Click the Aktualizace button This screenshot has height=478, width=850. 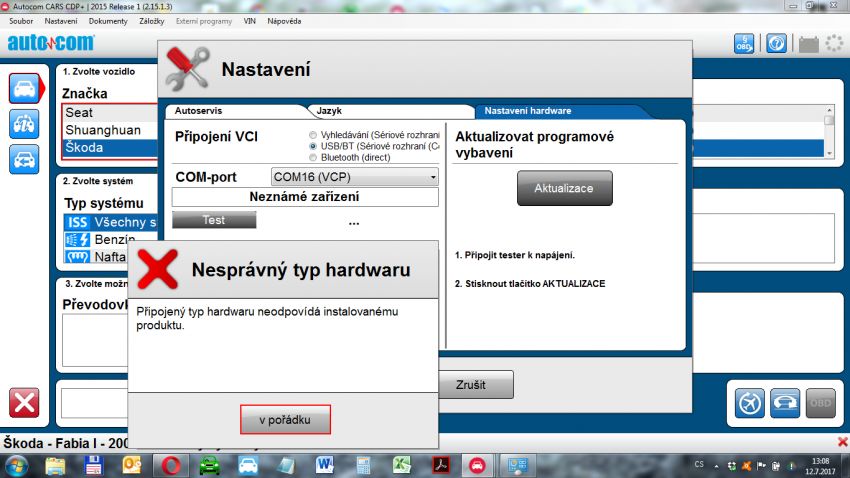[564, 188]
